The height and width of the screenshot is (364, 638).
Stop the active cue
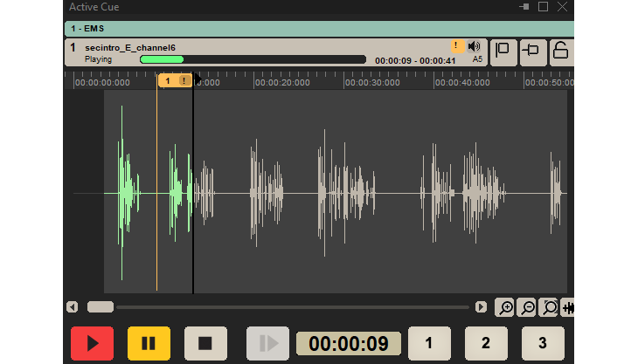(x=205, y=343)
